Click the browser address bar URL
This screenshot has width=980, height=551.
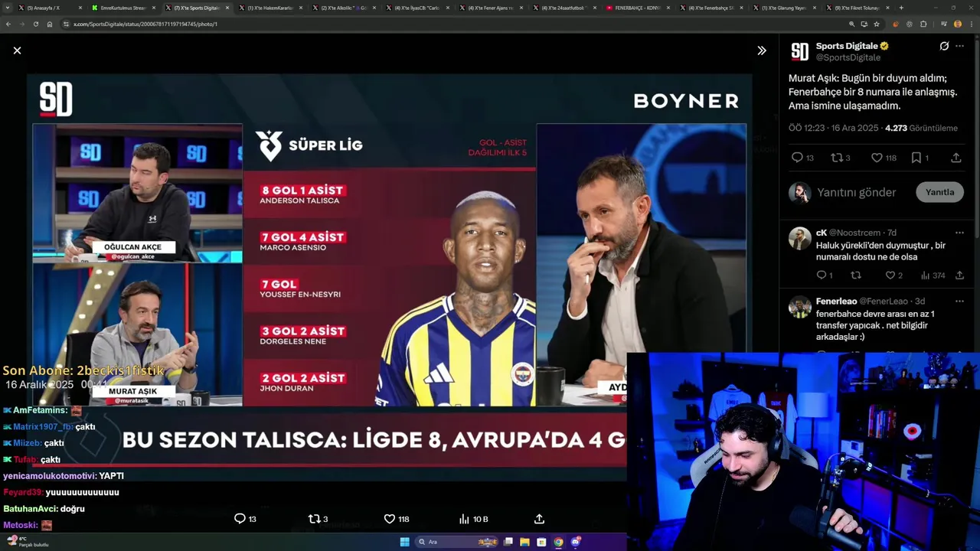pyautogui.click(x=145, y=24)
